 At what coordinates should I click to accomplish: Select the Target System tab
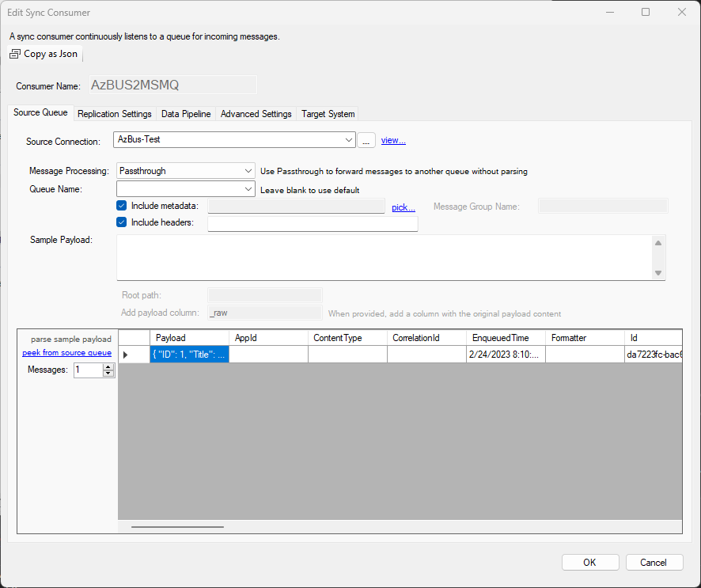(328, 114)
